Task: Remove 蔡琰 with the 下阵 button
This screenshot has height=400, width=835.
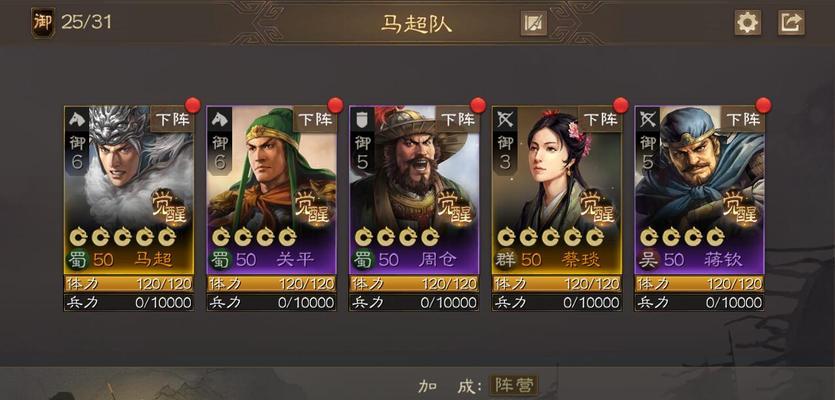Action: pos(600,119)
